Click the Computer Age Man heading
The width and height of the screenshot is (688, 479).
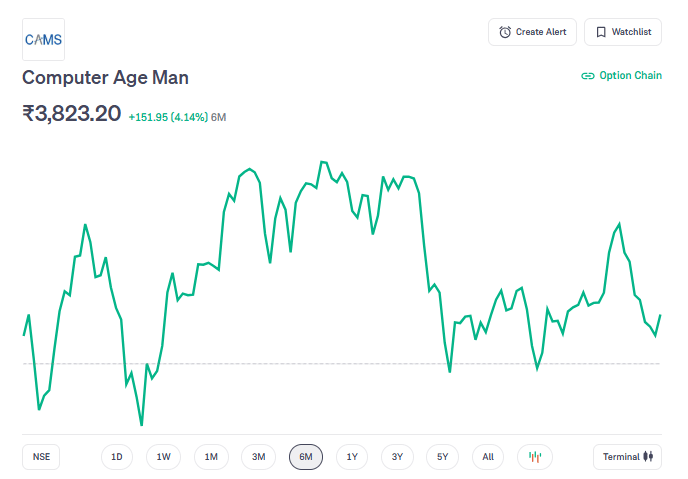(105, 77)
